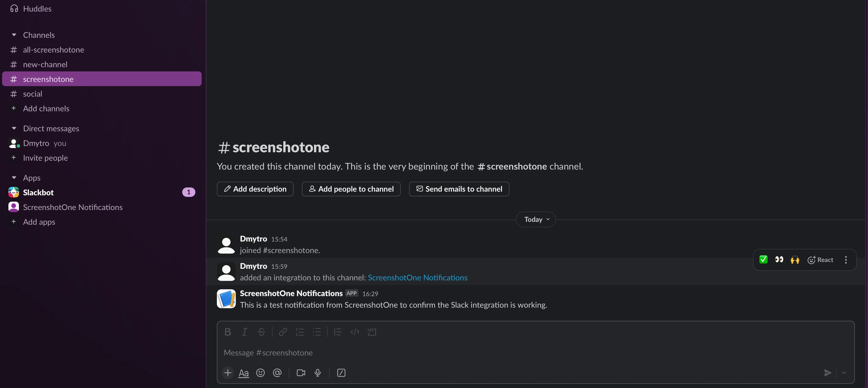The height and width of the screenshot is (388, 868).
Task: Open the code block formatting tool
Action: 372,332
